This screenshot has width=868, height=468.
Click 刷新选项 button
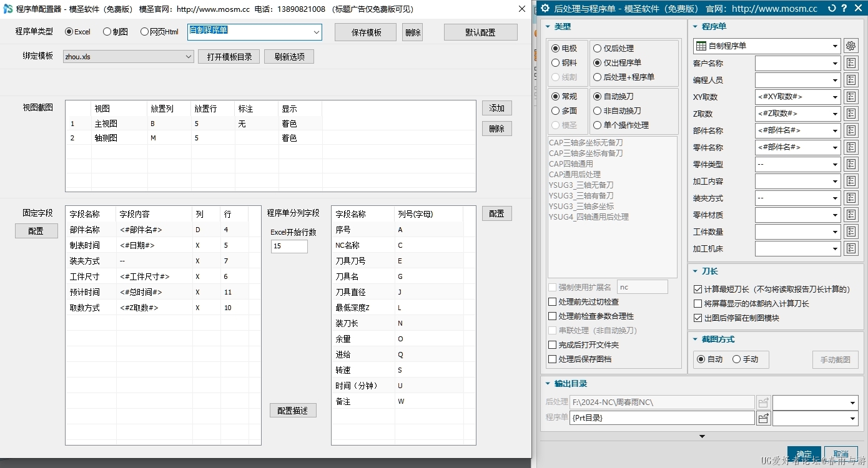point(289,57)
